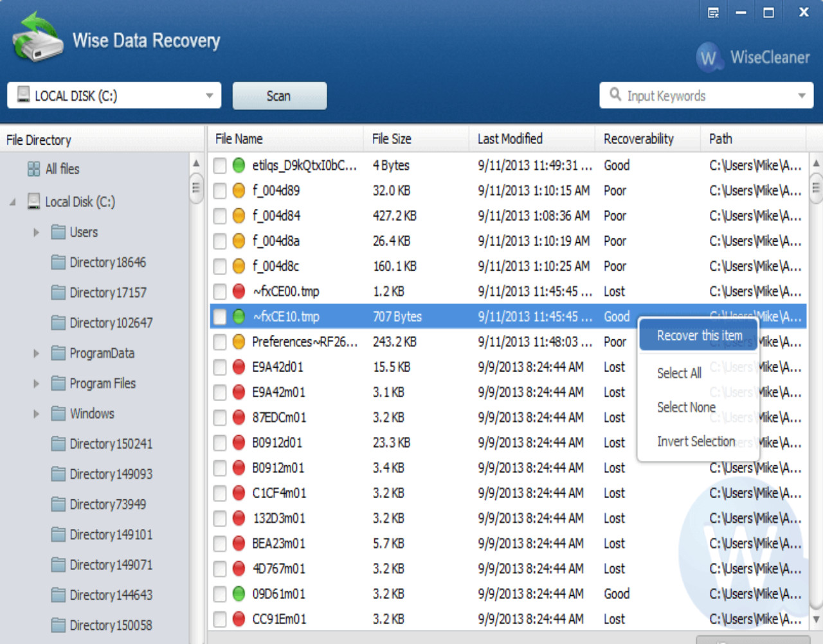Click the file list scroll down arrow

click(x=816, y=620)
